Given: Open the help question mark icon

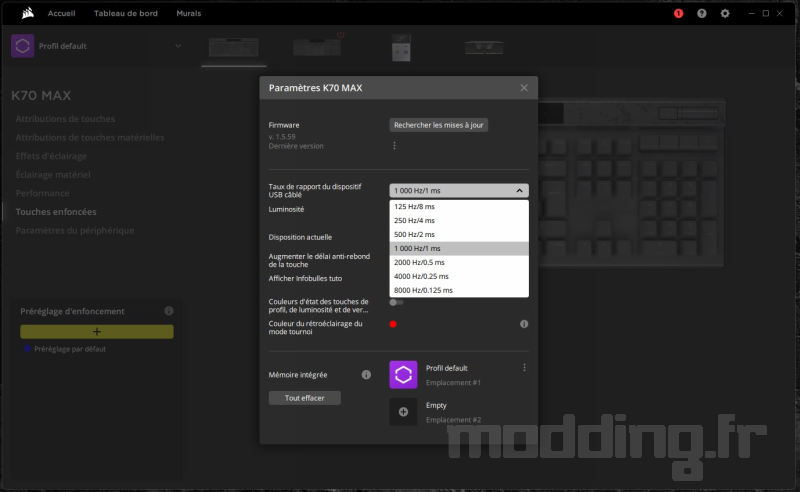Looking at the screenshot, I should [x=702, y=14].
